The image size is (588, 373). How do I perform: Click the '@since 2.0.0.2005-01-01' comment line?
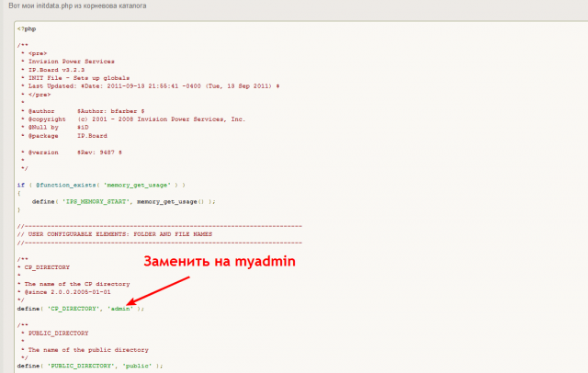(64, 292)
